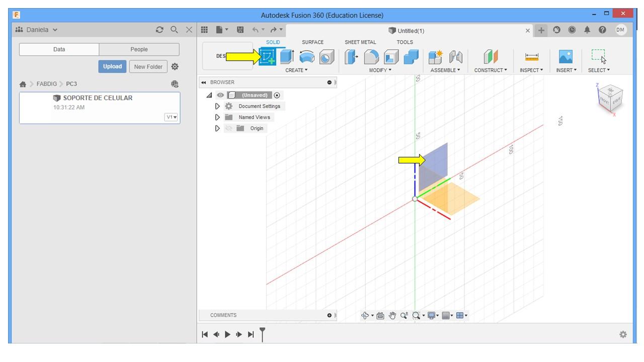Show the Origin folder with eye icon

click(x=229, y=128)
